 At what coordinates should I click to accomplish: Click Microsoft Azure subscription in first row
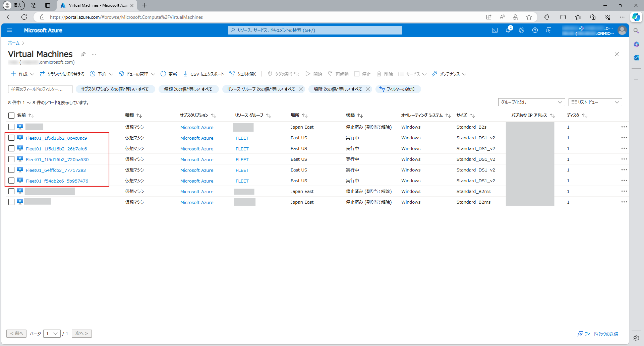197,127
